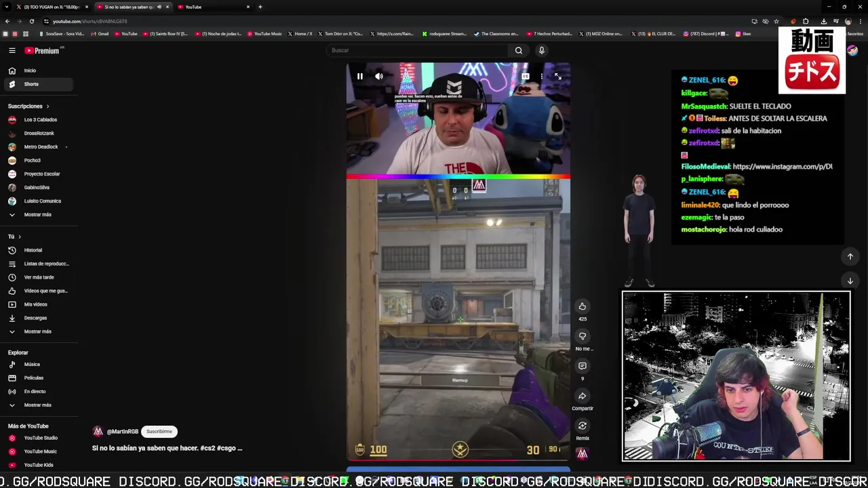Viewport: 868px width, 488px height.
Task: Expand the Suscripciones section chevron
Action: 47,106
